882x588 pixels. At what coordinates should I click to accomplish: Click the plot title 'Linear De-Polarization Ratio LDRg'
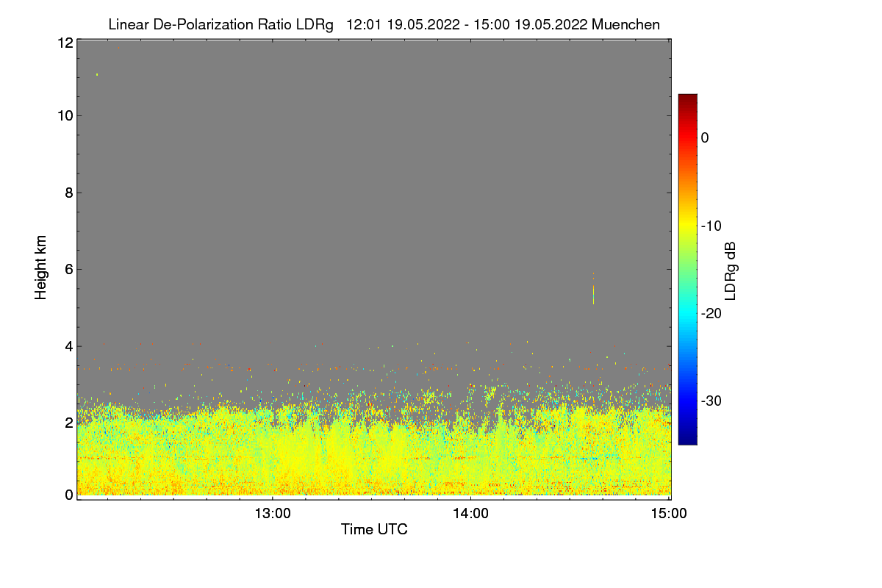220,24
